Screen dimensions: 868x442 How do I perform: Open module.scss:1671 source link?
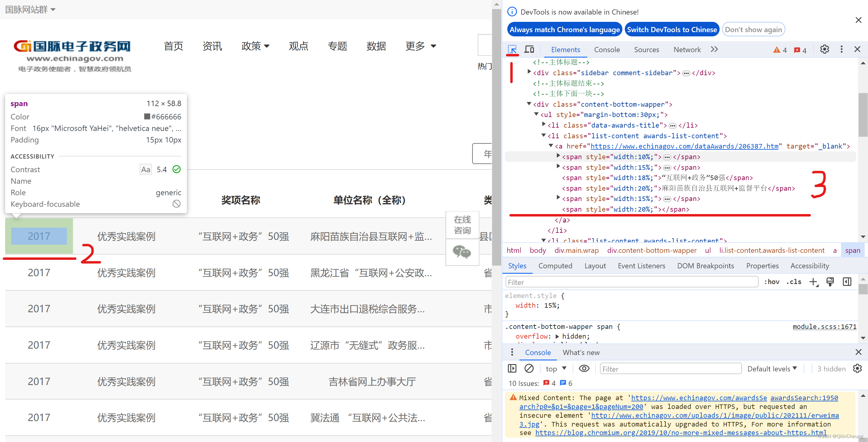pos(824,326)
